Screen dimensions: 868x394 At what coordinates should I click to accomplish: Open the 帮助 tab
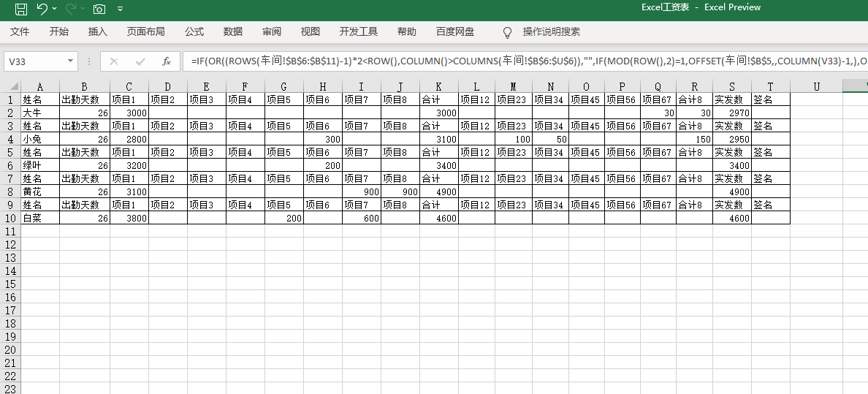click(x=407, y=31)
